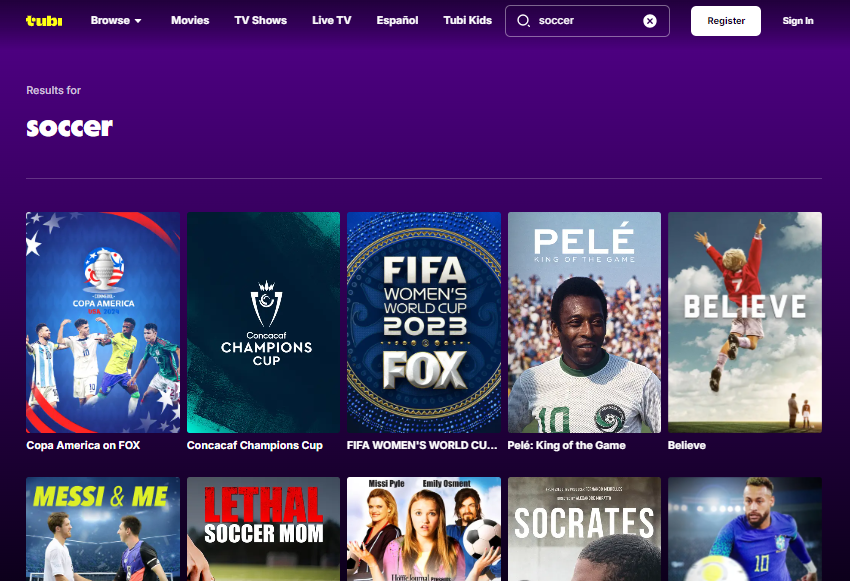The image size is (850, 581).
Task: Select the Believe movie poster
Action: pos(744,322)
